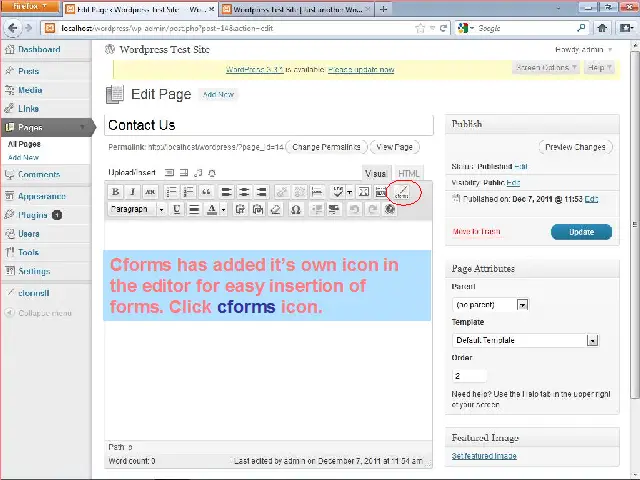Apply strikethrough with the ABC icon
The width and height of the screenshot is (640, 480).
click(x=150, y=191)
